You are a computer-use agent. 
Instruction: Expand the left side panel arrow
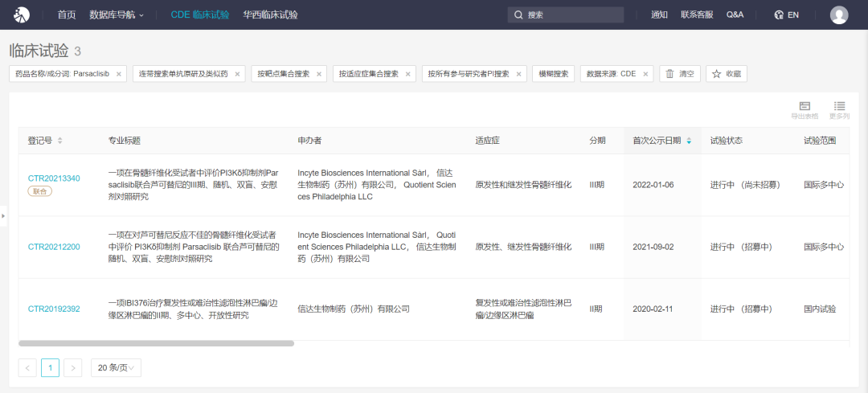point(3,216)
